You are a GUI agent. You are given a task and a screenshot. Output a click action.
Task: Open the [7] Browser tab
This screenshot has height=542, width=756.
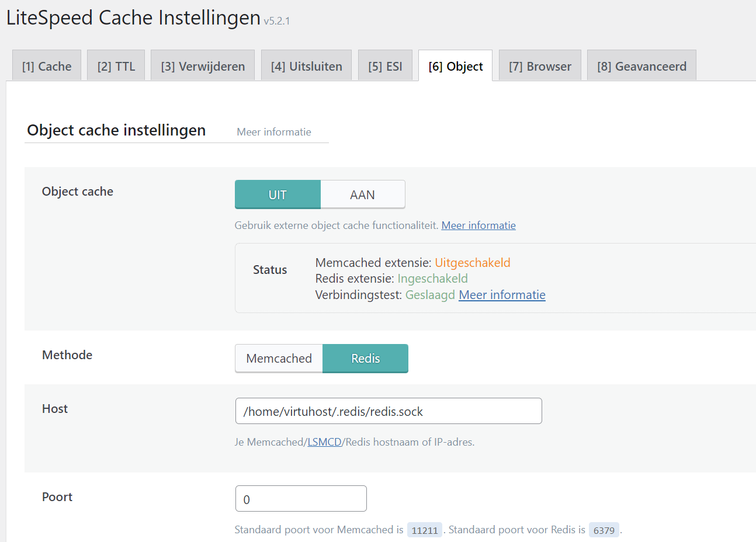[x=540, y=65]
